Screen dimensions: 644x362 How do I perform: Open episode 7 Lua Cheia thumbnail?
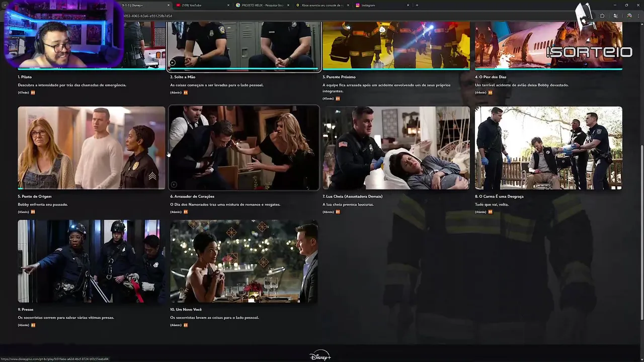396,148
